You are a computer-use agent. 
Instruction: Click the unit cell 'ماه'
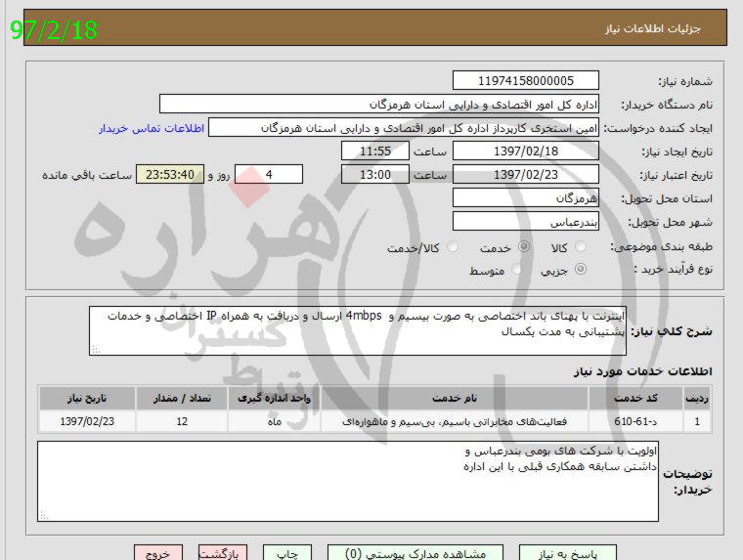[x=274, y=421]
